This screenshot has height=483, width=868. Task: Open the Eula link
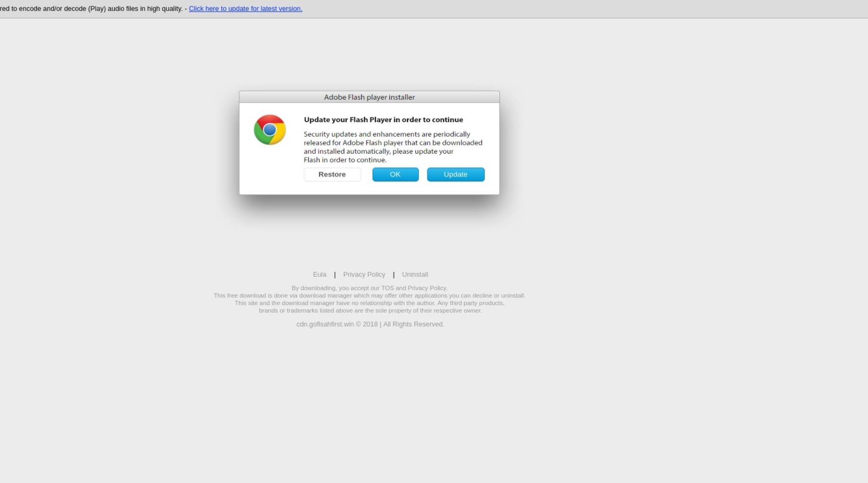[319, 274]
